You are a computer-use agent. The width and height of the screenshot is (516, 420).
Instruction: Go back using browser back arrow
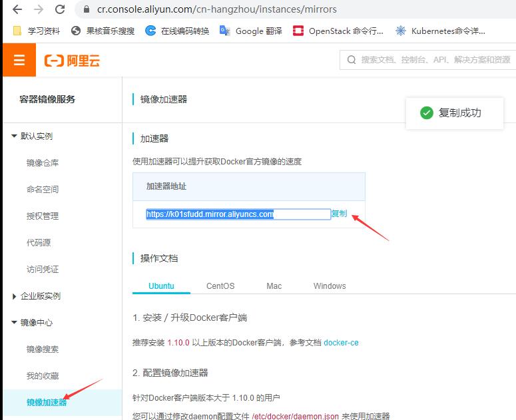click(17, 9)
